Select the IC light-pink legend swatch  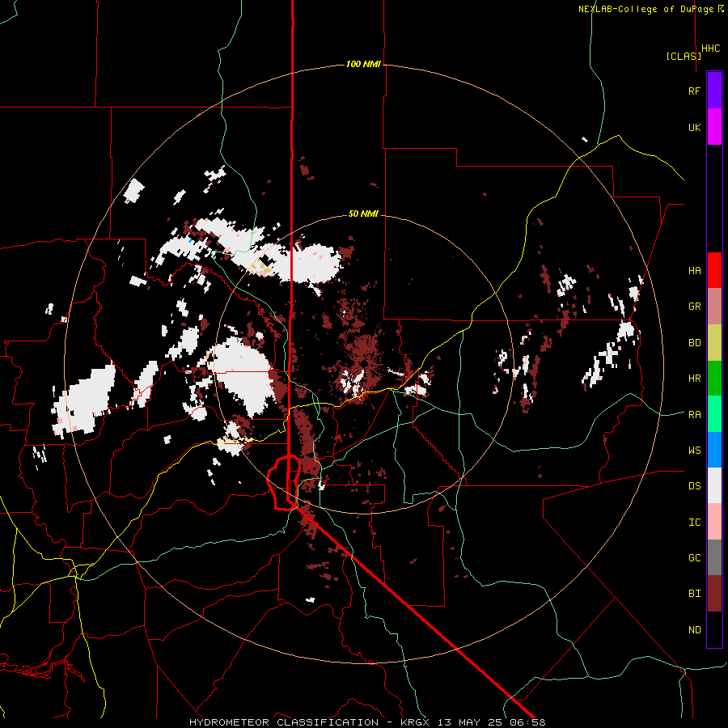click(714, 522)
